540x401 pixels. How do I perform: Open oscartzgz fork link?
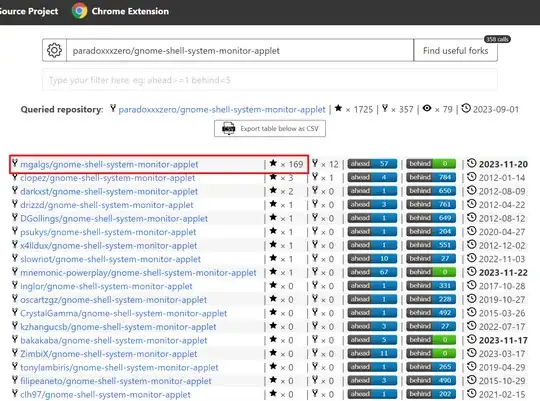[x=113, y=300]
